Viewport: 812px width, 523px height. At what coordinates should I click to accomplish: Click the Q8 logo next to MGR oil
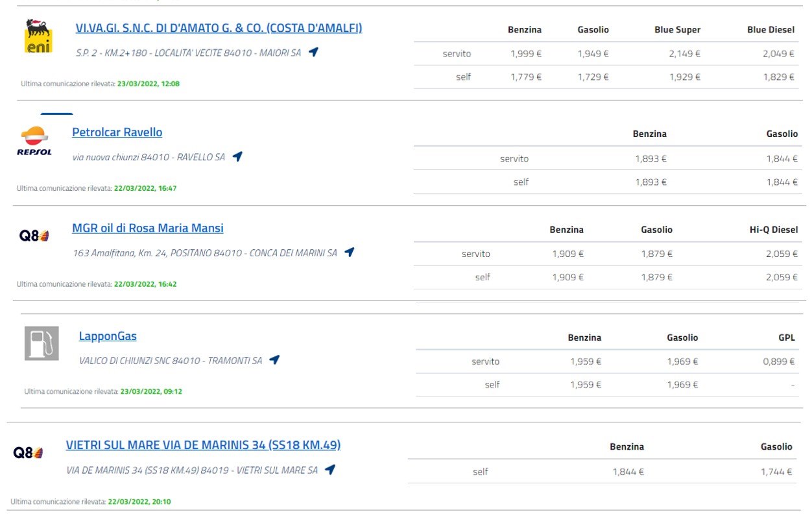coord(34,236)
